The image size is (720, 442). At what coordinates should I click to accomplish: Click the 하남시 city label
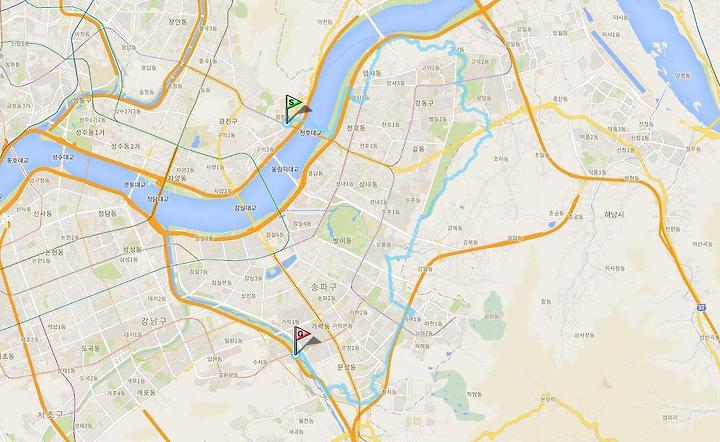(x=615, y=214)
